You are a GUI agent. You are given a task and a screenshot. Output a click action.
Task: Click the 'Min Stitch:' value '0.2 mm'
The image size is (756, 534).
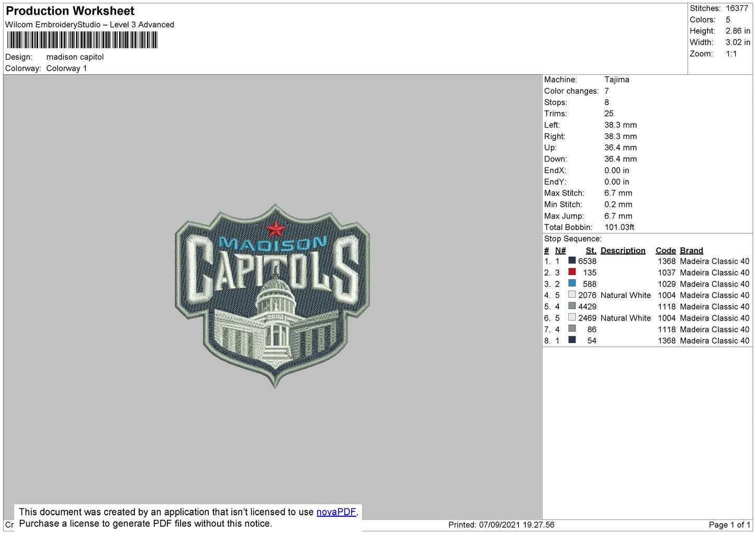pos(618,204)
